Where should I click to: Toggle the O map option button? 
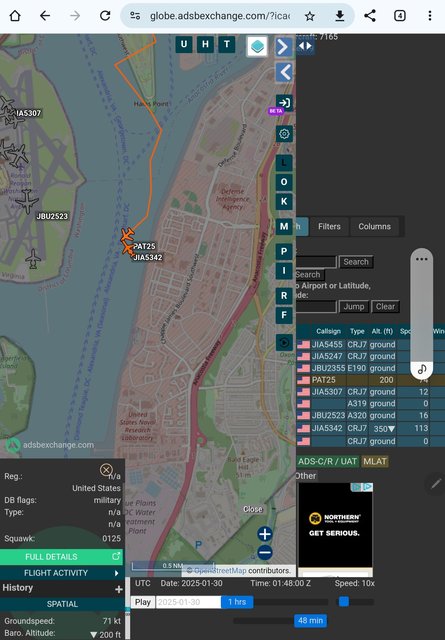point(284,182)
